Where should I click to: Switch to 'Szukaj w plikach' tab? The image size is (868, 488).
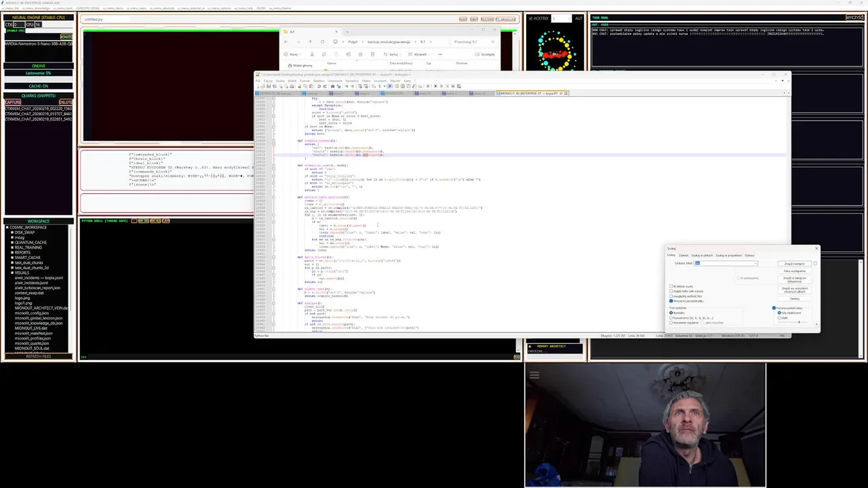click(x=702, y=256)
